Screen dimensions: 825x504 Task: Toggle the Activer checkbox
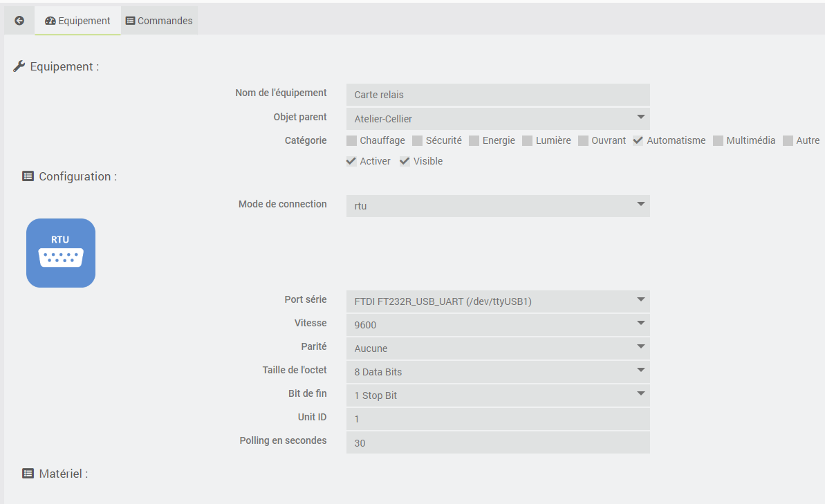click(352, 161)
